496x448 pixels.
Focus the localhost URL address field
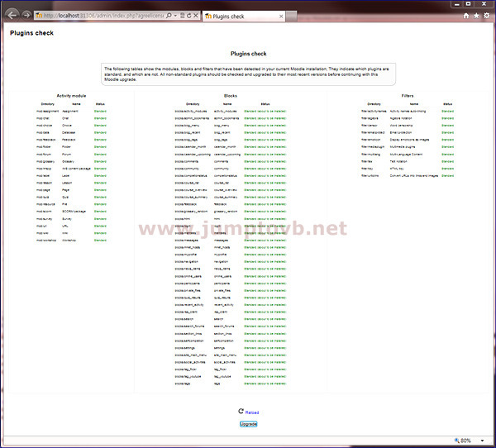click(103, 16)
